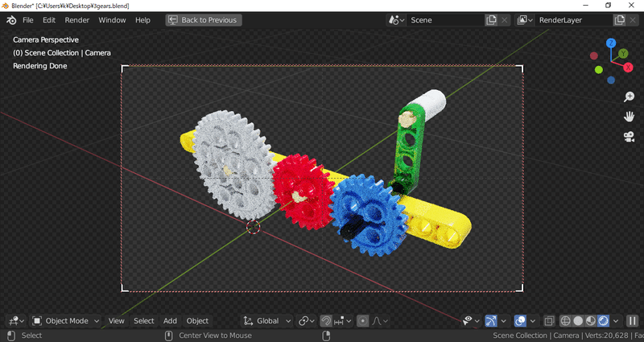Image resolution: width=644 pixels, height=342 pixels.
Task: Click the Select mouse hint in the status bar
Action: (x=31, y=336)
